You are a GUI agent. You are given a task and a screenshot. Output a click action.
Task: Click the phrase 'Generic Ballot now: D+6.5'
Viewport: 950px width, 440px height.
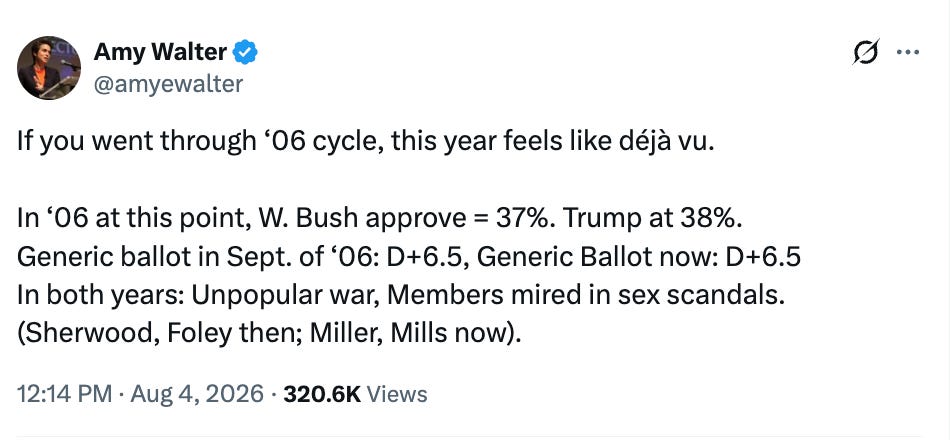tap(639, 258)
